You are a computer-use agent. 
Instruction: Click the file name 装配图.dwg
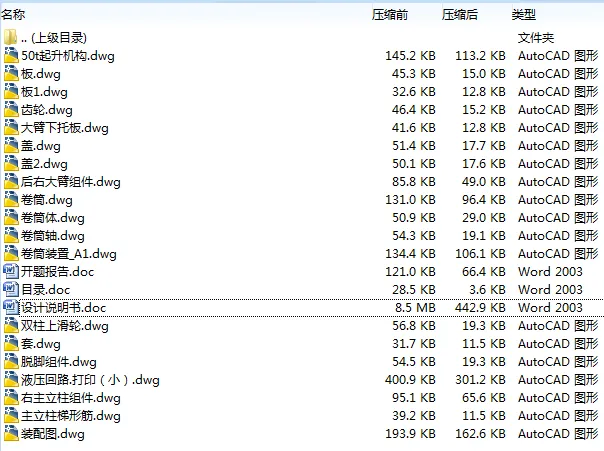[x=53, y=434]
